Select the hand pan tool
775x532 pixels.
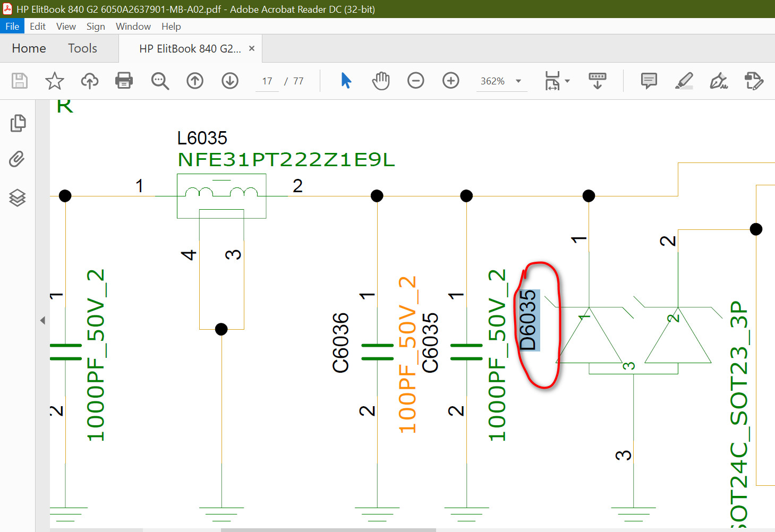coord(380,81)
